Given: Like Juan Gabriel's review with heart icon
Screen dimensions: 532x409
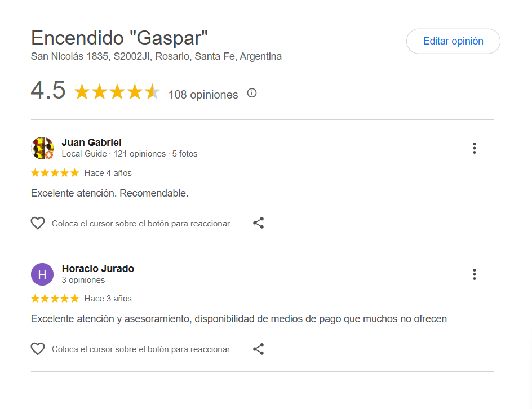Looking at the screenshot, I should click(38, 223).
